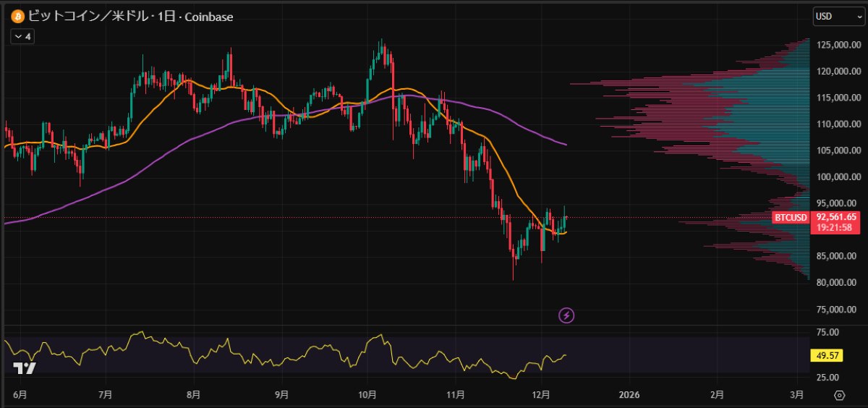The width and height of the screenshot is (868, 408).
Task: Click the purple lightning bolt event icon
Action: pyautogui.click(x=566, y=315)
